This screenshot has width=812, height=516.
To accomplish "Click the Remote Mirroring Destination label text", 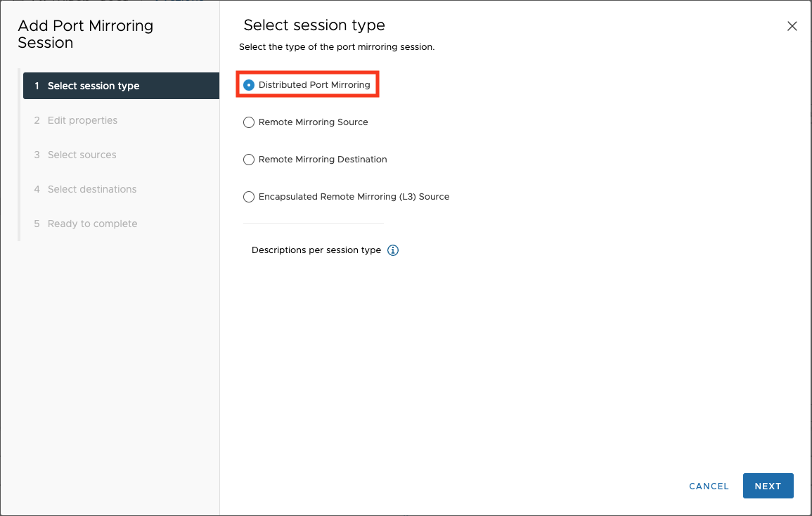I will [323, 160].
